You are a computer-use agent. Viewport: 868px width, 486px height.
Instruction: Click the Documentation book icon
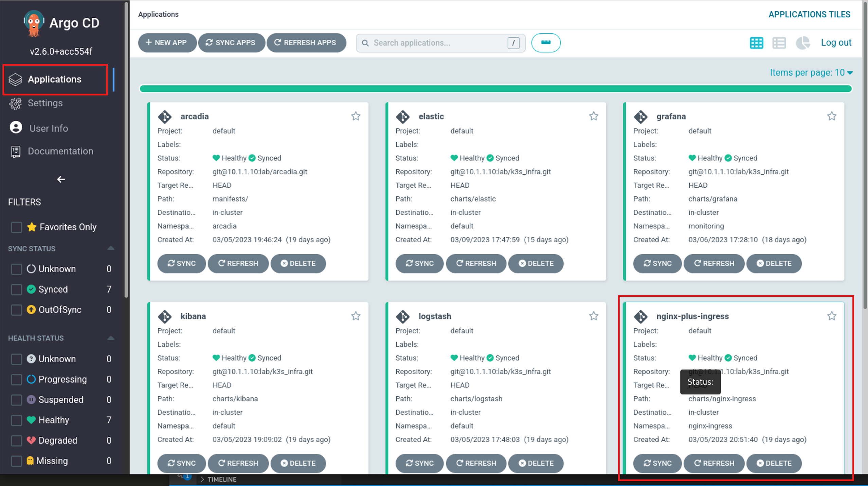pyautogui.click(x=16, y=152)
